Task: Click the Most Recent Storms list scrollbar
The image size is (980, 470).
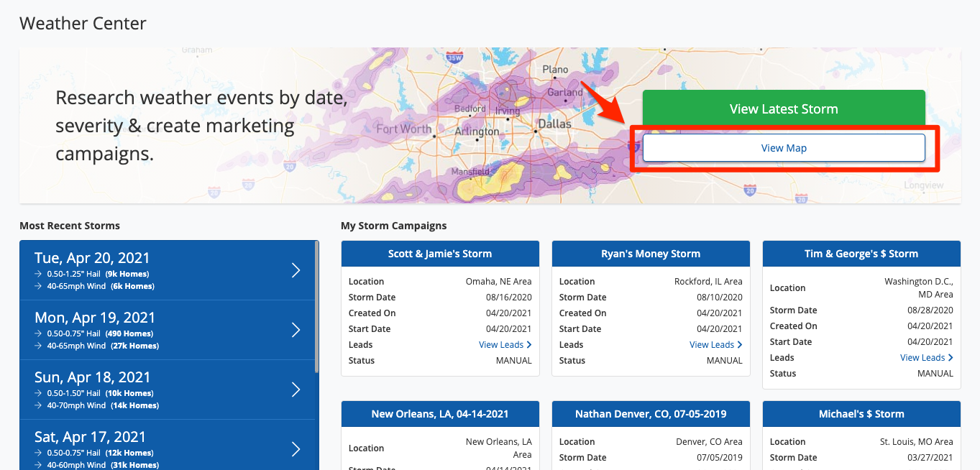Action: pos(316,308)
